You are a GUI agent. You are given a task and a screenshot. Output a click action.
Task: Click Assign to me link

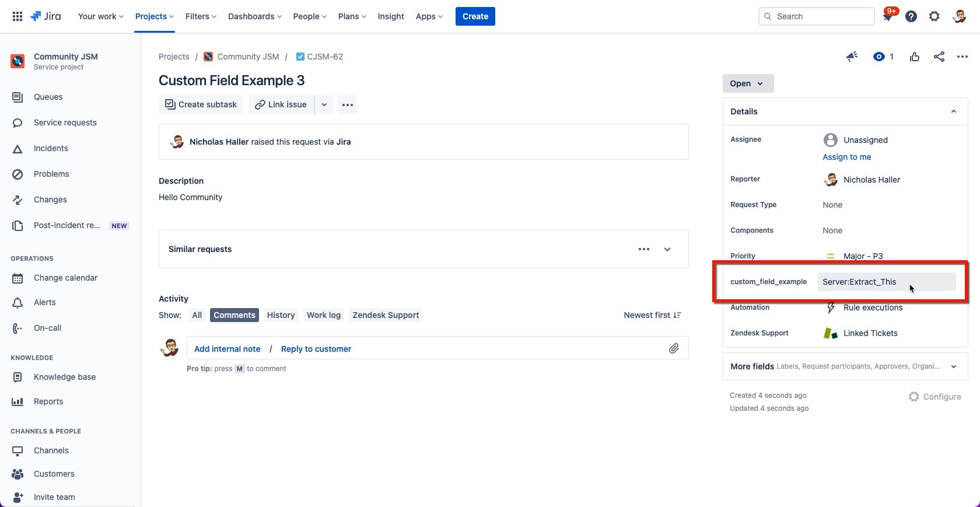846,157
